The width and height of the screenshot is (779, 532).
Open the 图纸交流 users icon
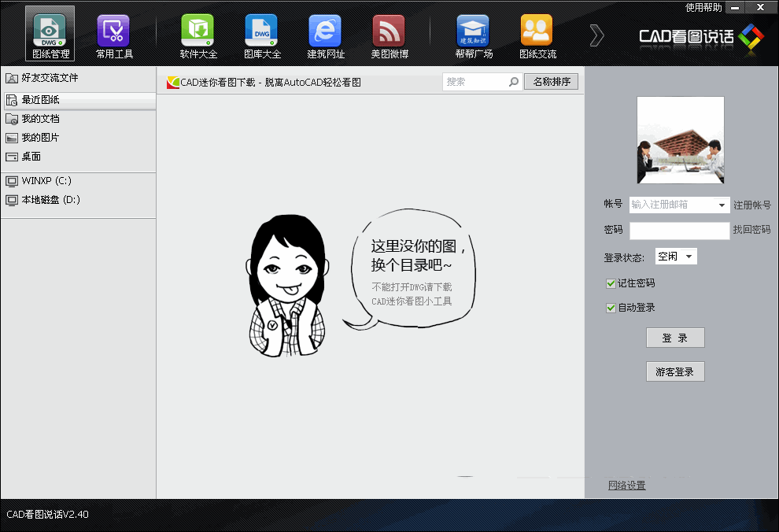click(x=537, y=31)
